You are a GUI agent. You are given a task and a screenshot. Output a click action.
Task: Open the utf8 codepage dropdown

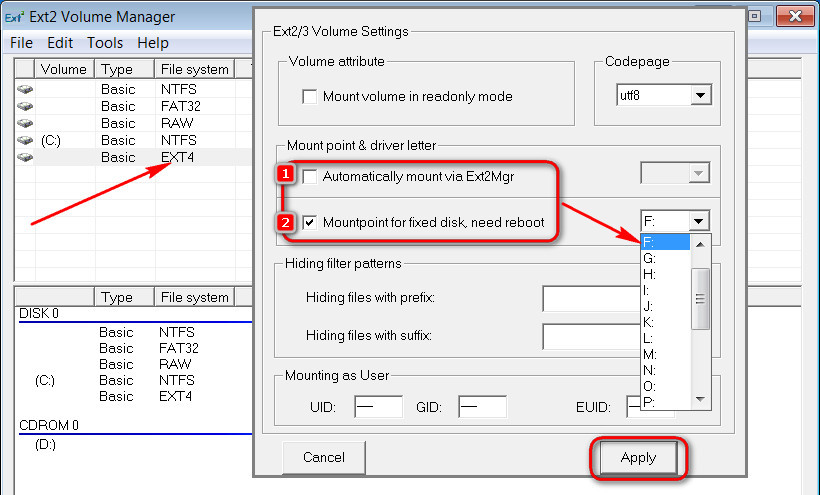[x=700, y=96]
